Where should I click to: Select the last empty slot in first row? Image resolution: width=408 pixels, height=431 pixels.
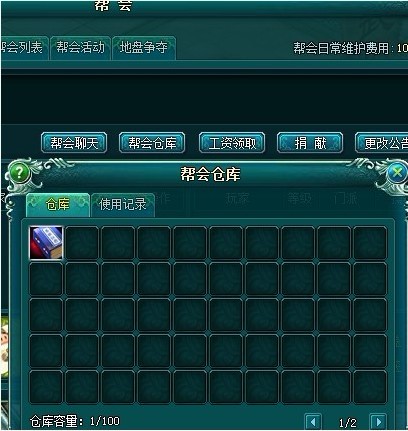pos(370,243)
